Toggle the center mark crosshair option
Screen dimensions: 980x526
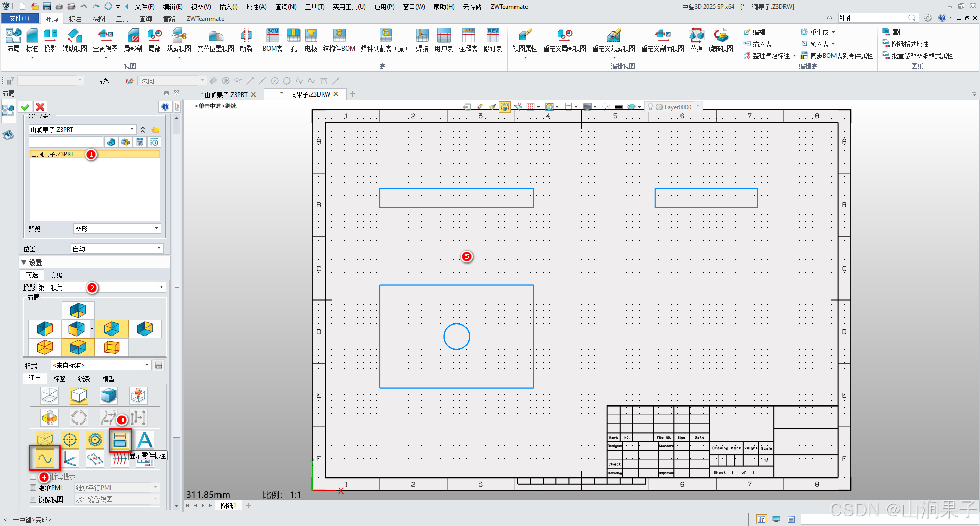pos(70,440)
